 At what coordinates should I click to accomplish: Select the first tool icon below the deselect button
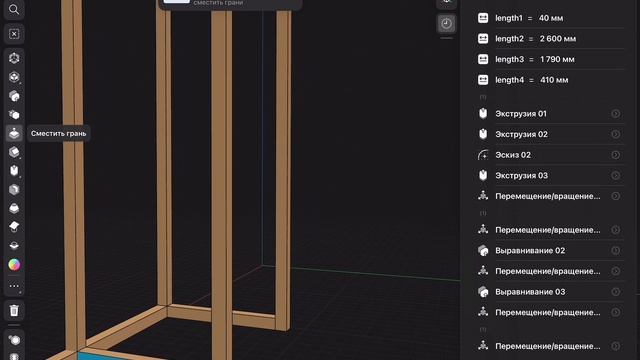click(14, 58)
